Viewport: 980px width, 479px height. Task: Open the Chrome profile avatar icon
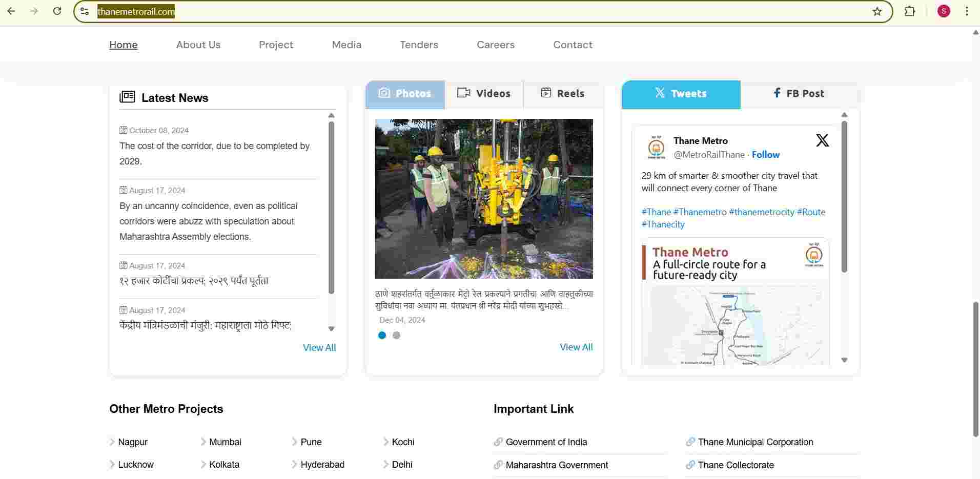pos(944,11)
